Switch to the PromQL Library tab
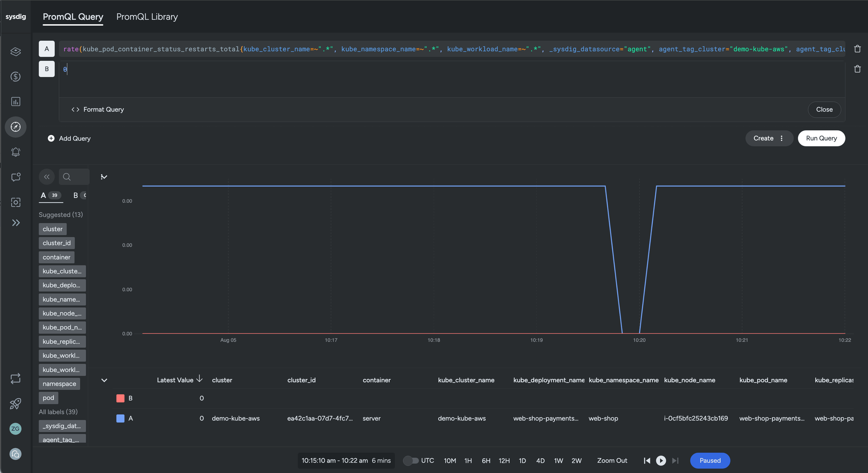868x473 pixels. [147, 17]
